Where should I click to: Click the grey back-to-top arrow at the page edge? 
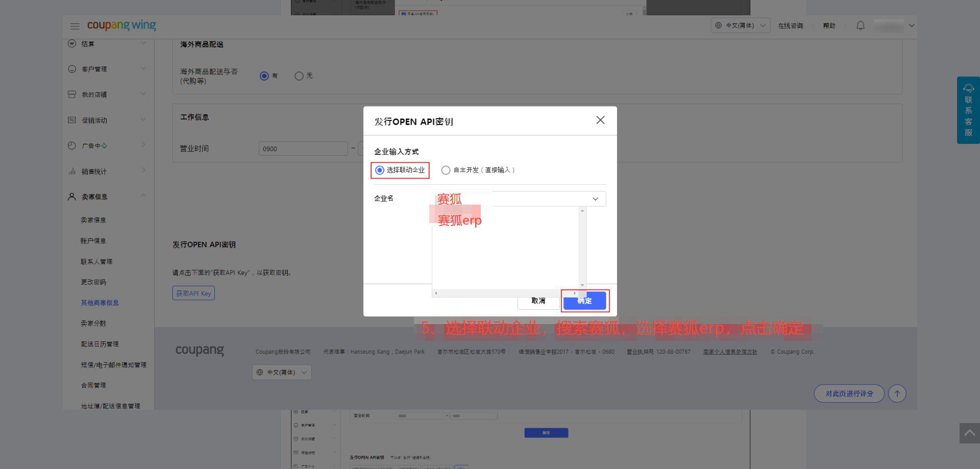click(x=970, y=433)
